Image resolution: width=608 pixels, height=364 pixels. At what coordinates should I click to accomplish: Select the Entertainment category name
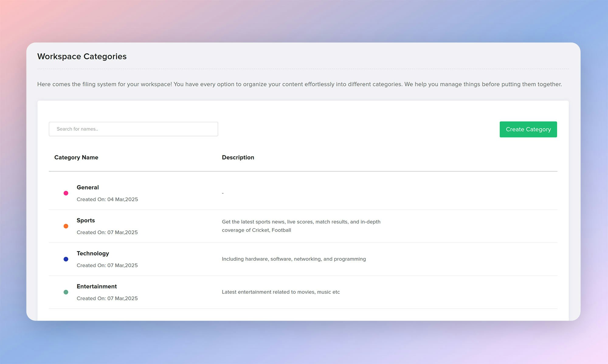click(97, 287)
